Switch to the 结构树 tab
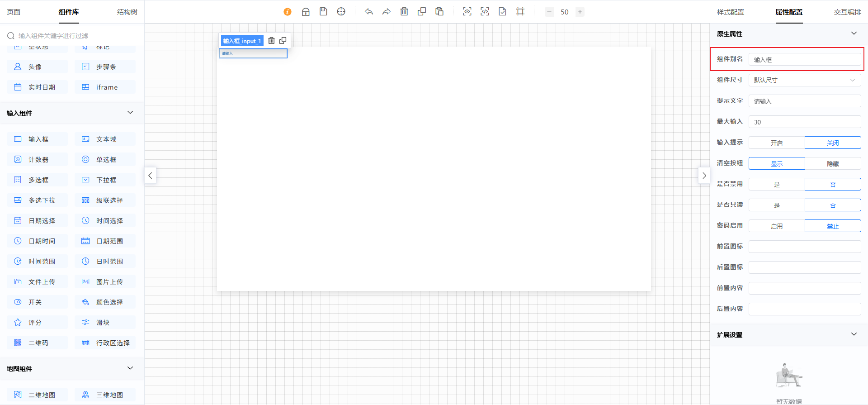Viewport: 868px width, 405px height. [127, 12]
